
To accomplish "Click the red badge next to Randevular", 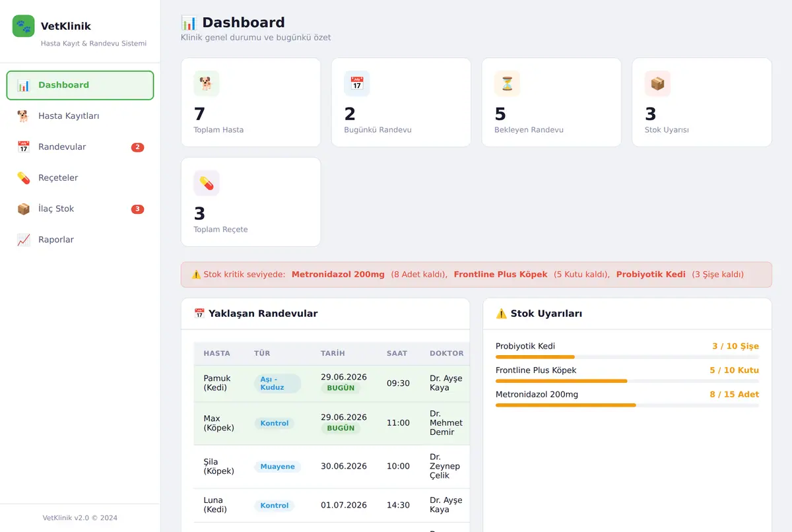I will pyautogui.click(x=137, y=147).
